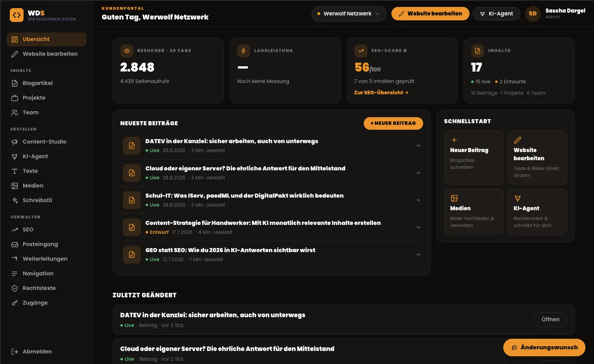The width and height of the screenshot is (594, 364).
Task: Click the SD user avatar
Action: coord(533,14)
